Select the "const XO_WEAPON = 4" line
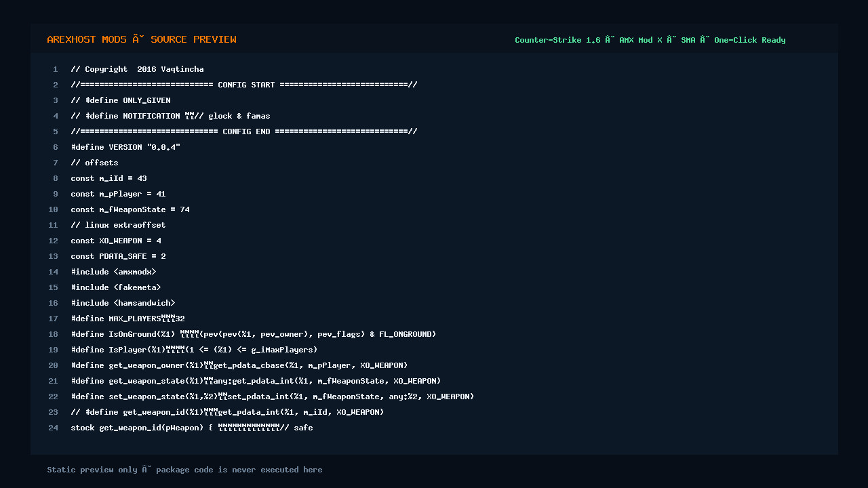 (x=116, y=241)
